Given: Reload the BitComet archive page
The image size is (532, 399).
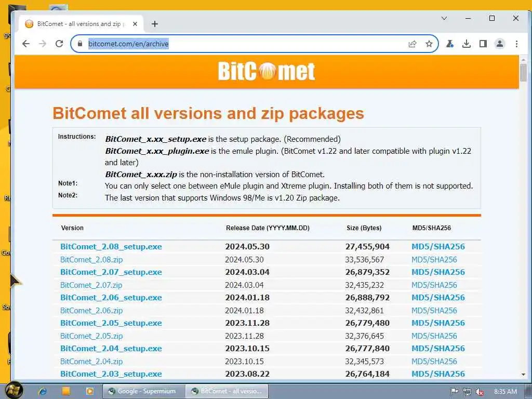Looking at the screenshot, I should 59,44.
